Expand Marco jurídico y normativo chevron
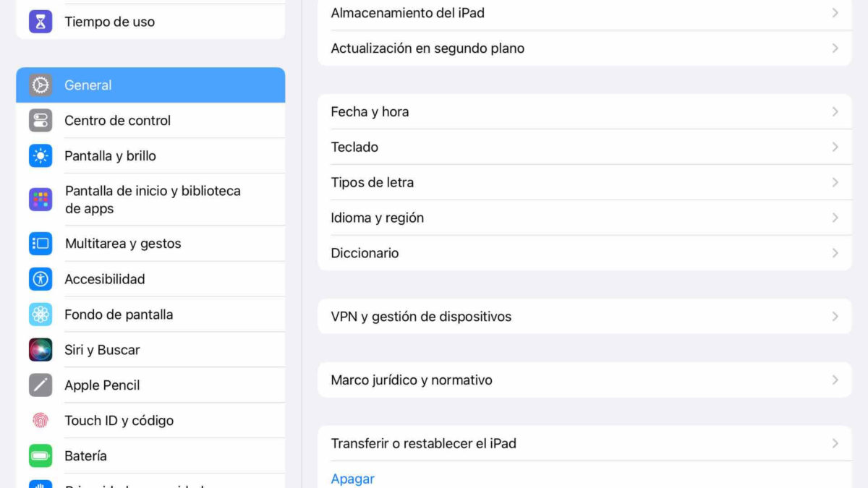 835,380
